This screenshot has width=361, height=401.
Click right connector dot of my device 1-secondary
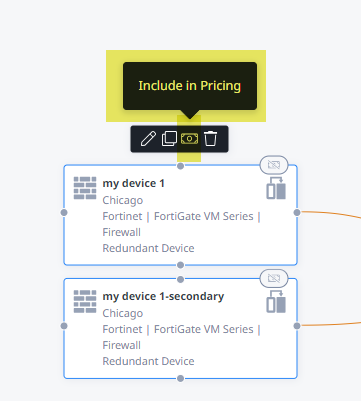(297, 326)
